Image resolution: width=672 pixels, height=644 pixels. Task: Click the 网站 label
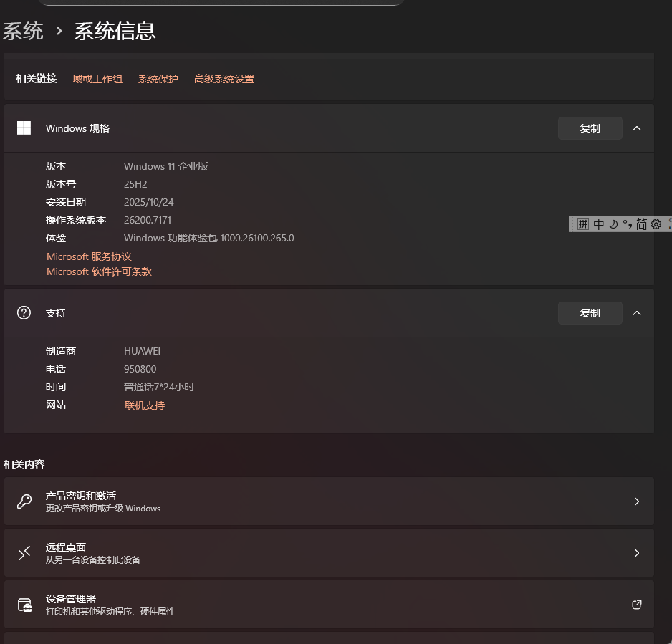point(56,405)
